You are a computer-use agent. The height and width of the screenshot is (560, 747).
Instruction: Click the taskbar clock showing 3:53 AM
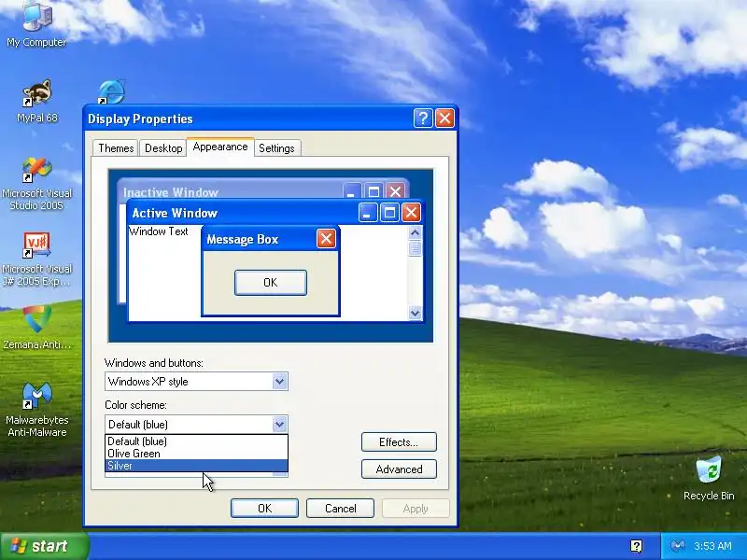pos(712,546)
